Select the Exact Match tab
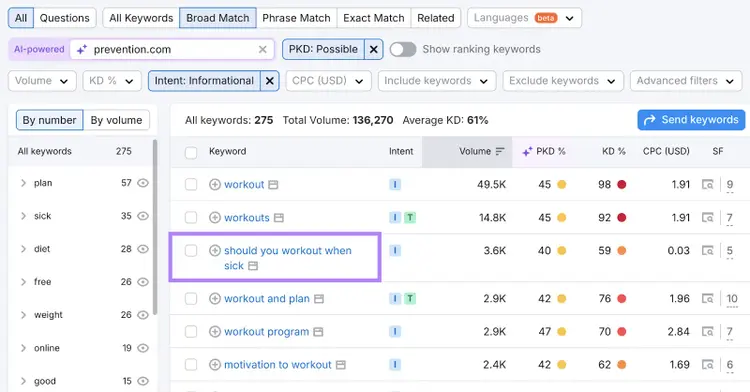The width and height of the screenshot is (750, 392). pyautogui.click(x=374, y=18)
